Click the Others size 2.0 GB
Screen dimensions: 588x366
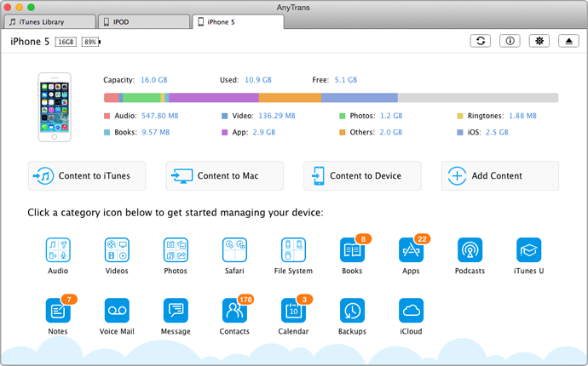[x=391, y=132]
